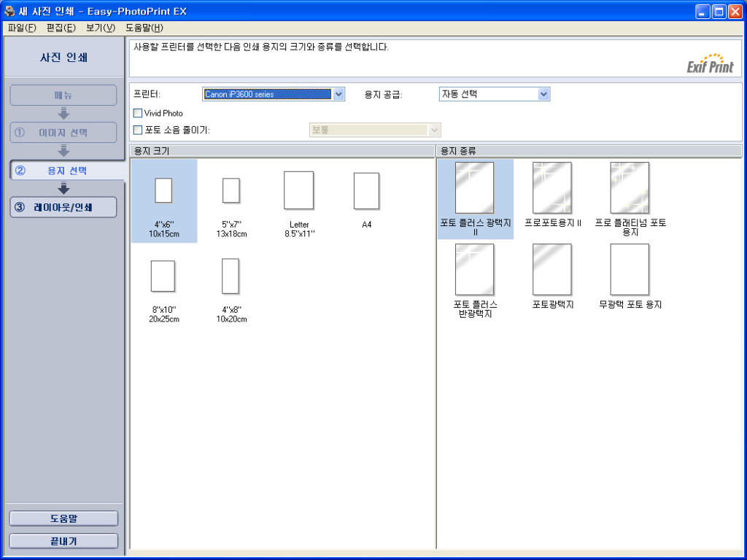Click the Easy-PhotoPrint EX title bar icon
The image size is (747, 560).
(x=9, y=11)
